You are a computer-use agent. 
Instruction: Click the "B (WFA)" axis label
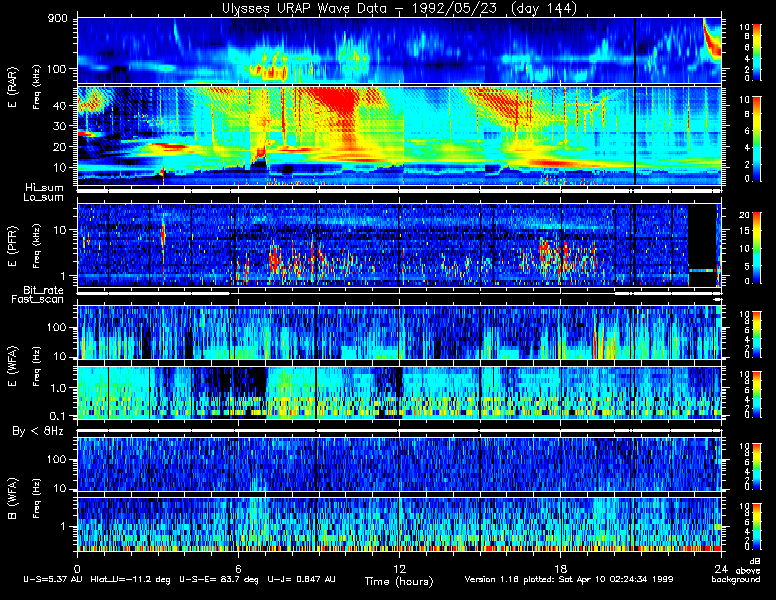(x=12, y=498)
